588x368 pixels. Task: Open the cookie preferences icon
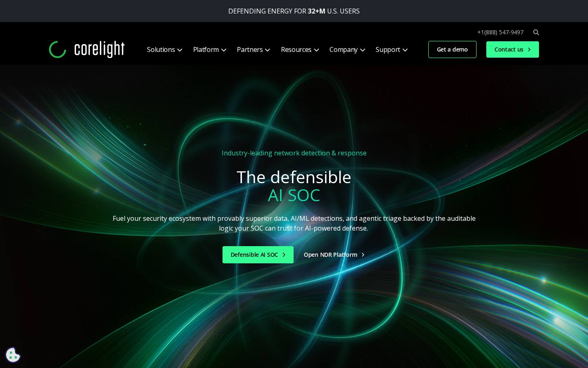(x=13, y=355)
